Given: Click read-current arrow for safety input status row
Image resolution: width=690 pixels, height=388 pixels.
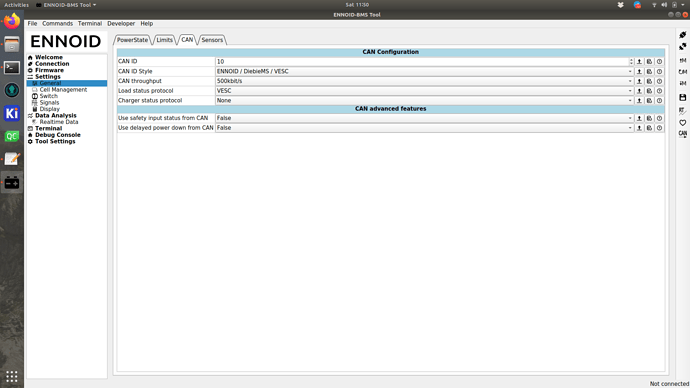Looking at the screenshot, I should click(x=639, y=118).
